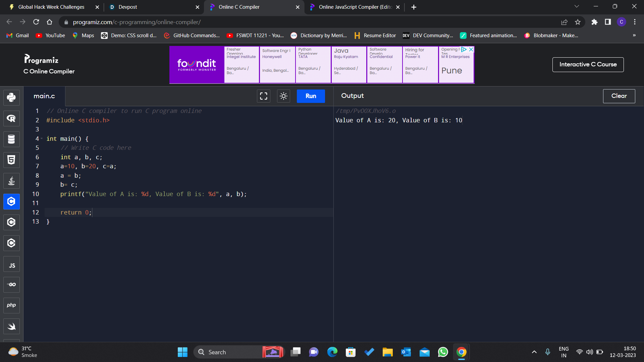
Task: Switch to the Online JavaScript Compiler tab
Action: pyautogui.click(x=352, y=7)
